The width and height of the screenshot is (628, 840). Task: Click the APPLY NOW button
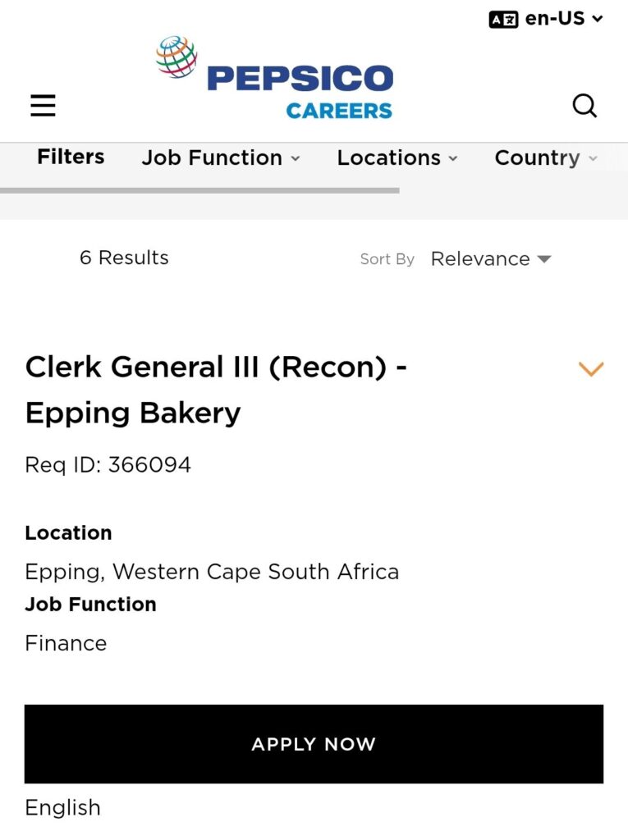click(x=314, y=744)
